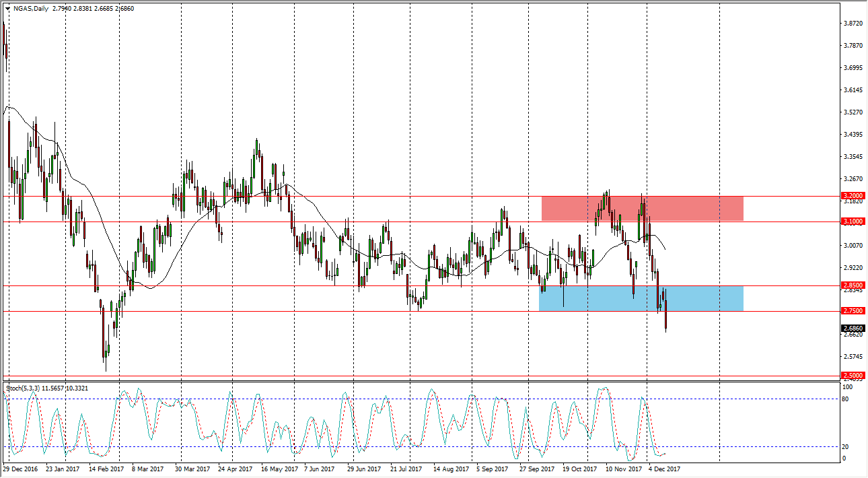This screenshot has width=868, height=478.
Task: Select the red resistance zone rectangle
Action: 642,208
